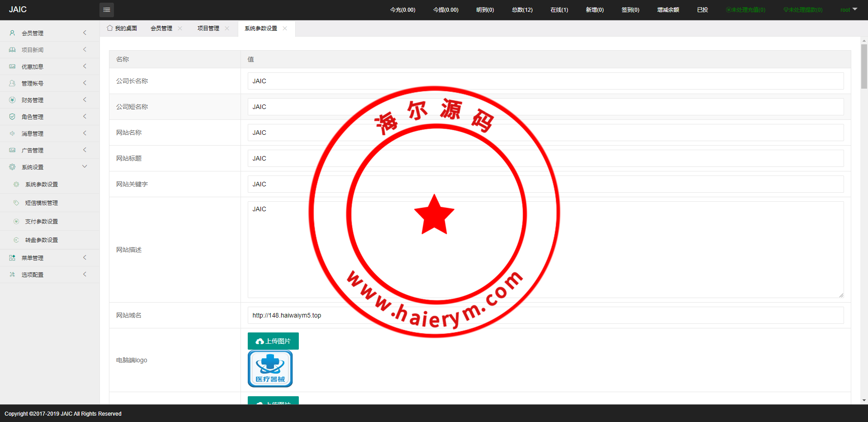Click the 支付参数设置 coin icon
Screen dimensions: 868x422
pyautogui.click(x=16, y=222)
